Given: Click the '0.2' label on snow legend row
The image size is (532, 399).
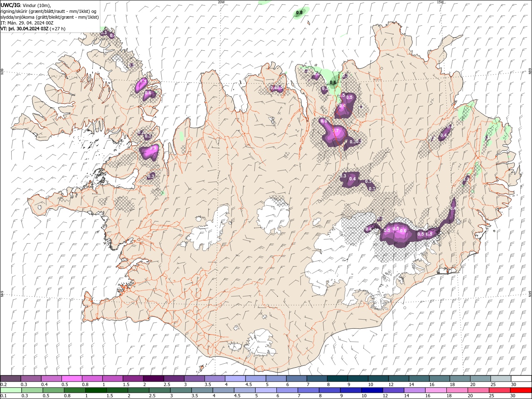Looking at the screenshot, I should (x=3, y=384).
